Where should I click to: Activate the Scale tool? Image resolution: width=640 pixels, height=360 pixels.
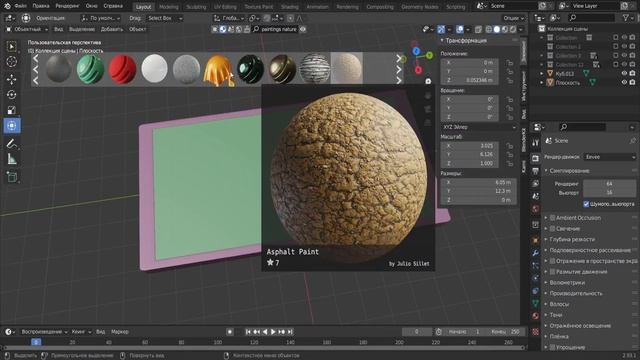point(11,110)
